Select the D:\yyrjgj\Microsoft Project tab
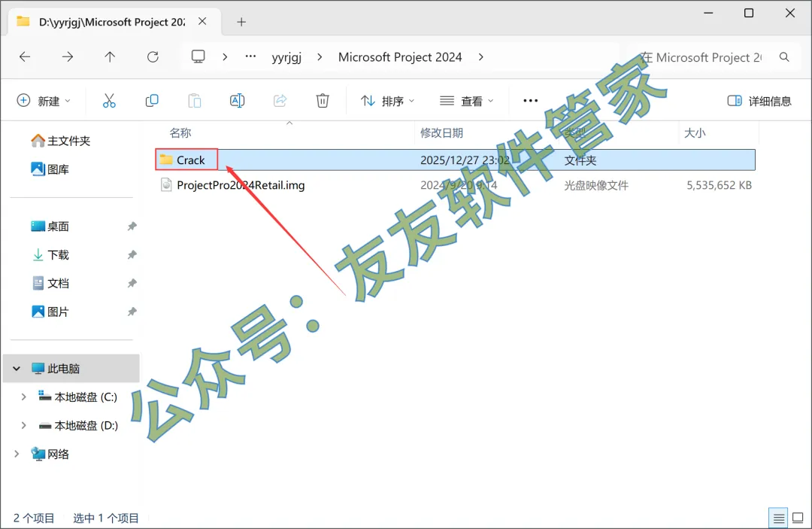 click(x=112, y=22)
